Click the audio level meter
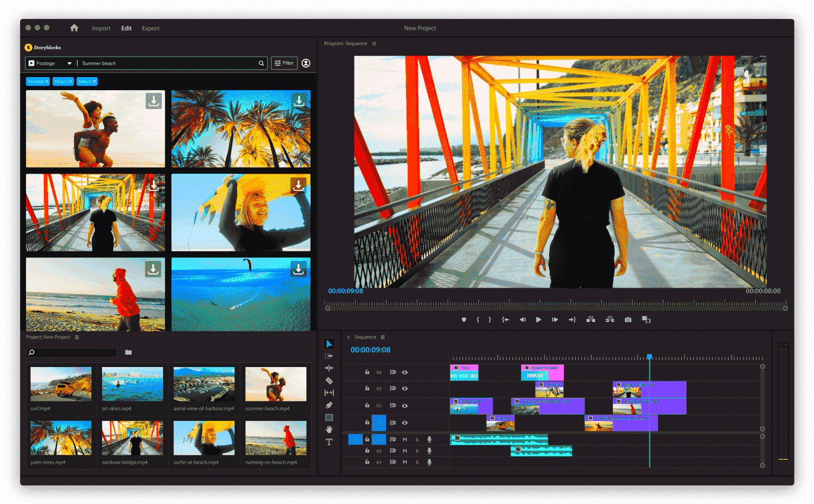Image resolution: width=814 pixels, height=504 pixels. click(784, 401)
